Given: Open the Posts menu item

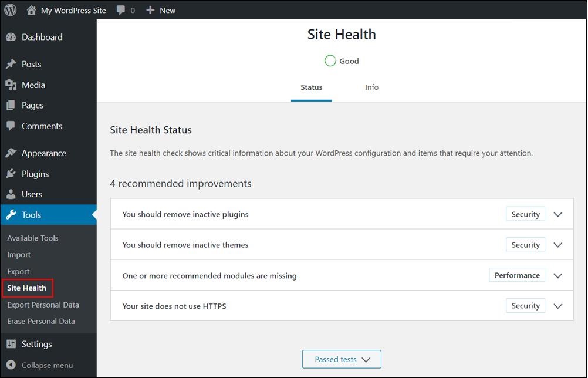Looking at the screenshot, I should (32, 64).
